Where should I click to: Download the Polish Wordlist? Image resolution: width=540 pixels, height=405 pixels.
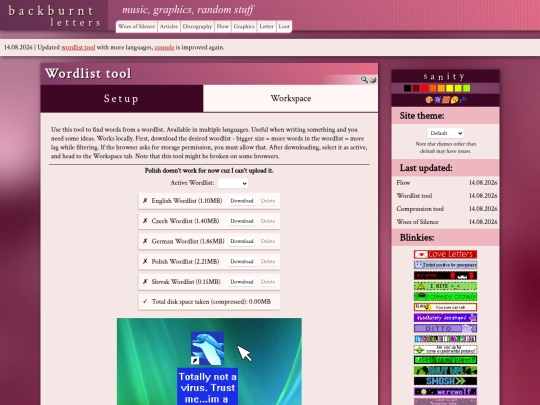coord(242,261)
